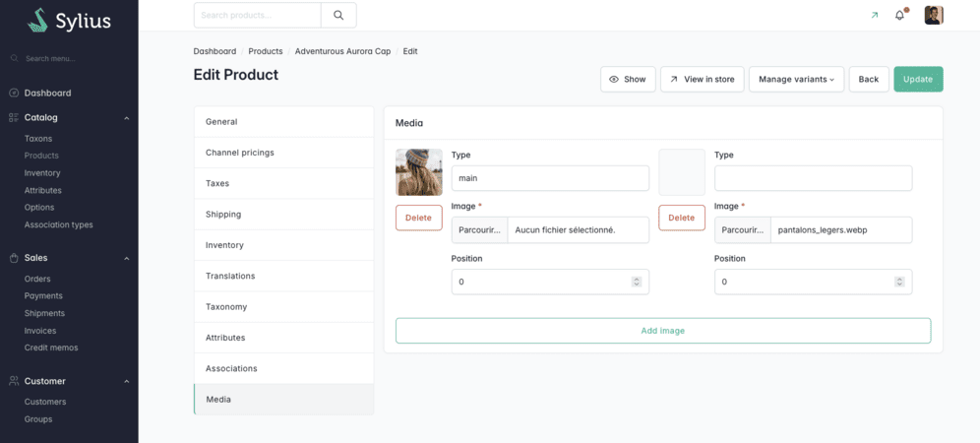Screen dimensions: 980x443
Task: Go to Dashboard breadcrumb
Action: coord(215,51)
